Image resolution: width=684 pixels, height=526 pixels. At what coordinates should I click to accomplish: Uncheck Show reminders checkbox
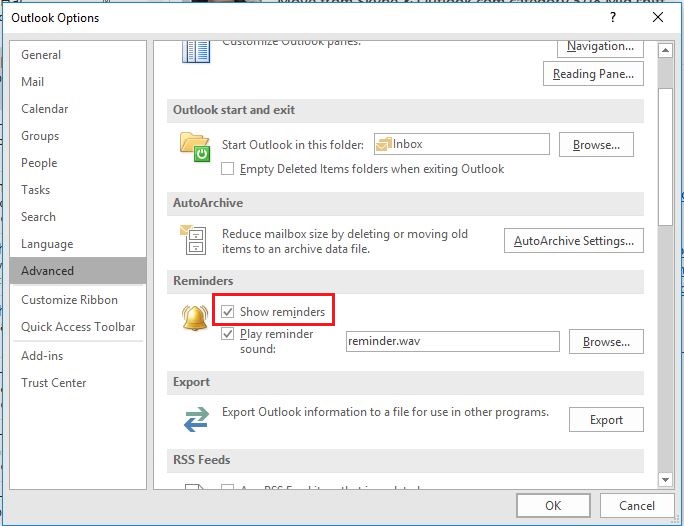(227, 312)
